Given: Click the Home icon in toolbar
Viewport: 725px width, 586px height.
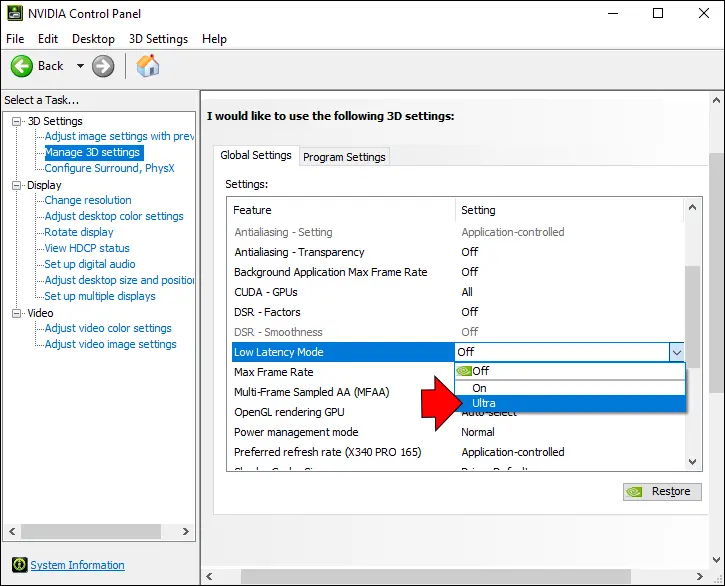Looking at the screenshot, I should 148,66.
